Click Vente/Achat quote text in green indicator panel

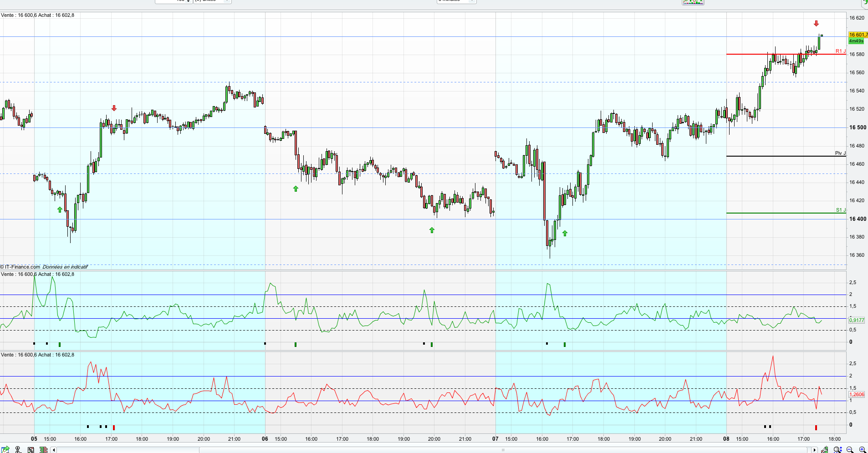click(37, 274)
